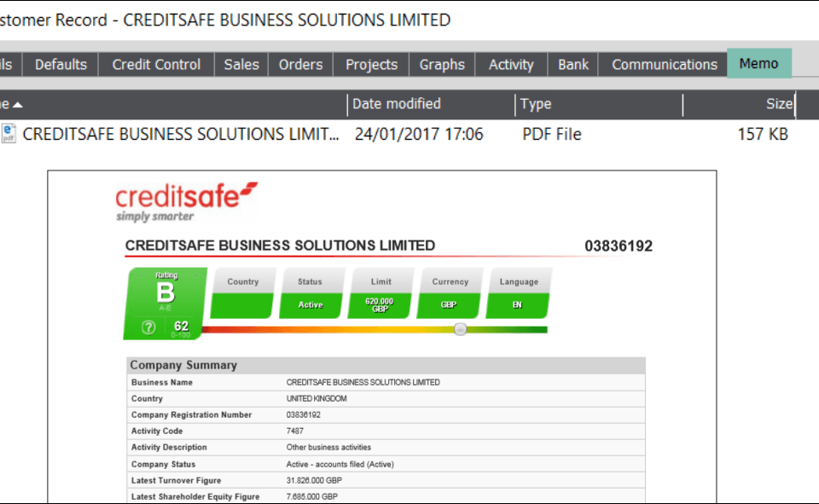Click the 157 KB size cell
This screenshot has height=504, width=819.
[x=763, y=134]
